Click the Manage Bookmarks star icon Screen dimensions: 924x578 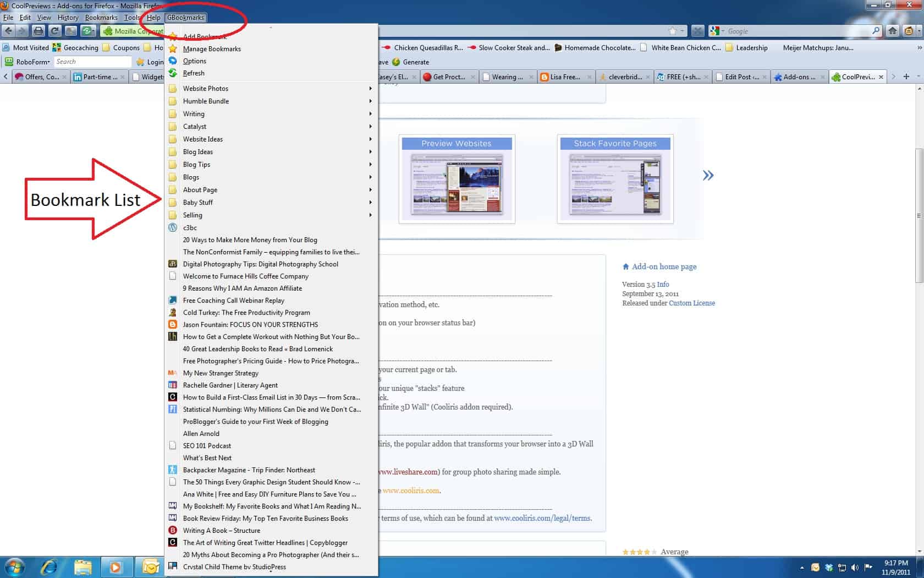173,49
